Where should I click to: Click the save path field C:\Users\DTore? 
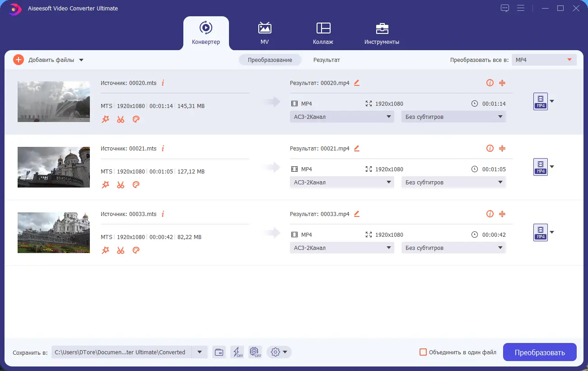pos(121,352)
